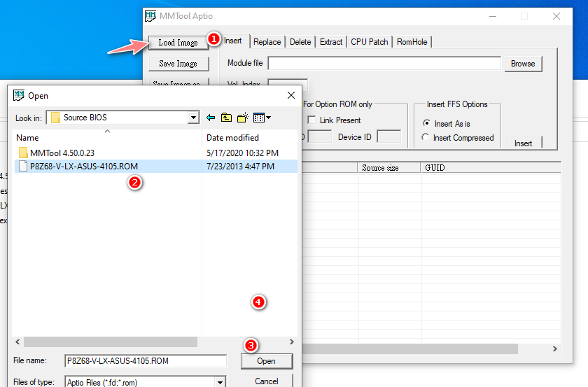588x387 pixels.
Task: Expand the Files of type dropdown
Action: (220, 382)
